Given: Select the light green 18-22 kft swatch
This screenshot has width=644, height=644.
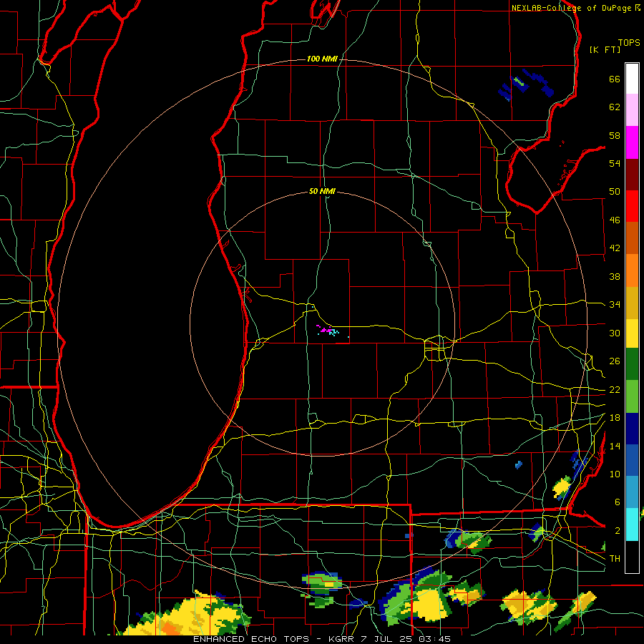Looking at the screenshot, I should point(632,396).
